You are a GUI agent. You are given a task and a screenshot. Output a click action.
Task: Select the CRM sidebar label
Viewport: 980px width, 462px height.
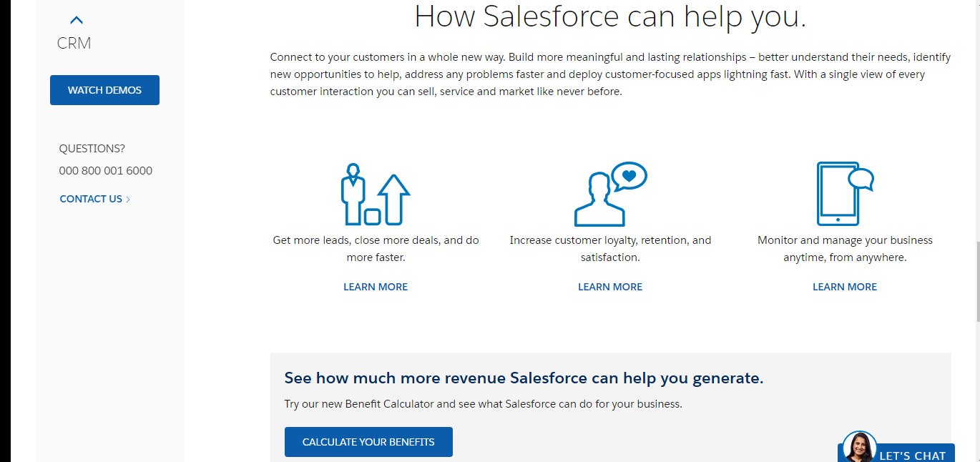tap(74, 44)
